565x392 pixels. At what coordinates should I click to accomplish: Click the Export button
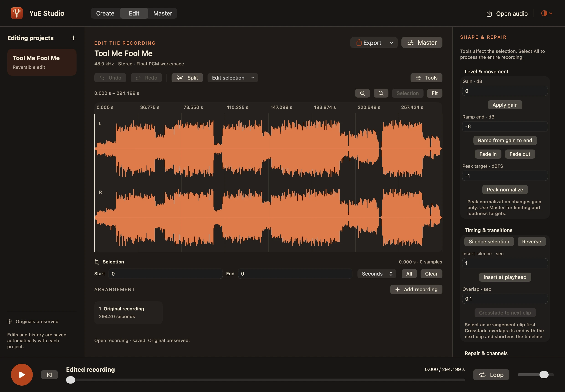pos(369,43)
